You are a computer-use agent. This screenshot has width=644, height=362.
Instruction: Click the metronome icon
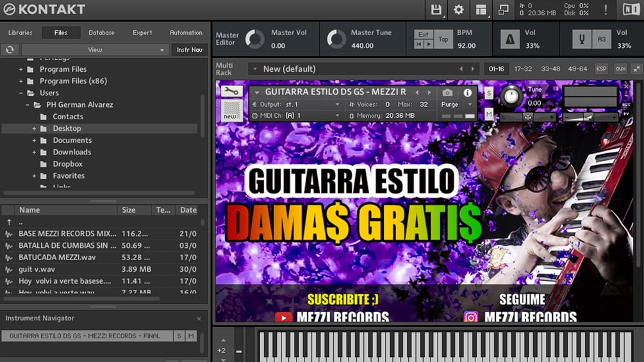(x=509, y=39)
